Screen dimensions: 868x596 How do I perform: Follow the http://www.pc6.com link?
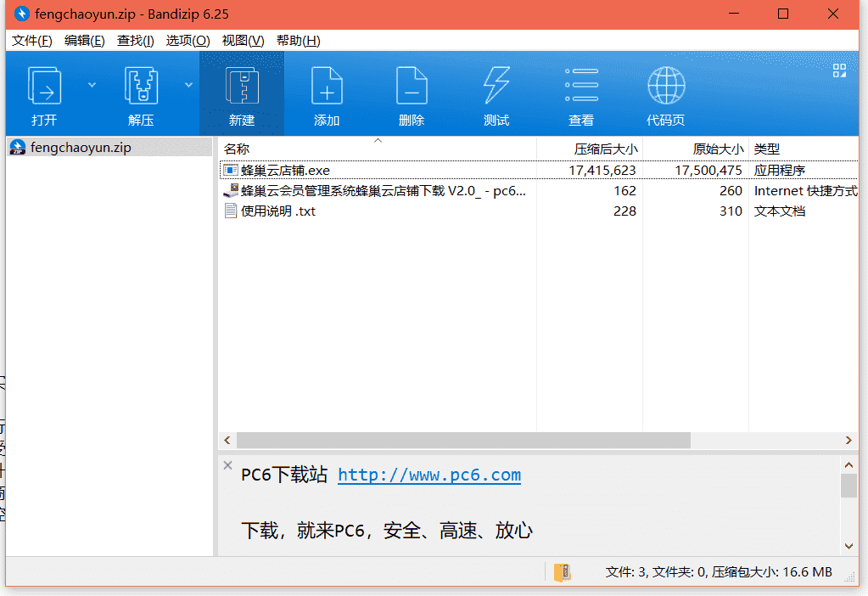[429, 475]
